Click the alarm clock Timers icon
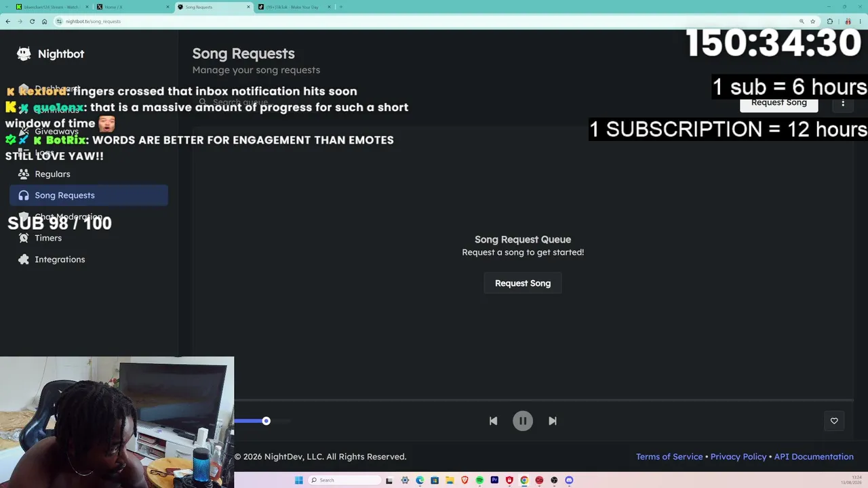This screenshot has width=868, height=488. (x=24, y=238)
